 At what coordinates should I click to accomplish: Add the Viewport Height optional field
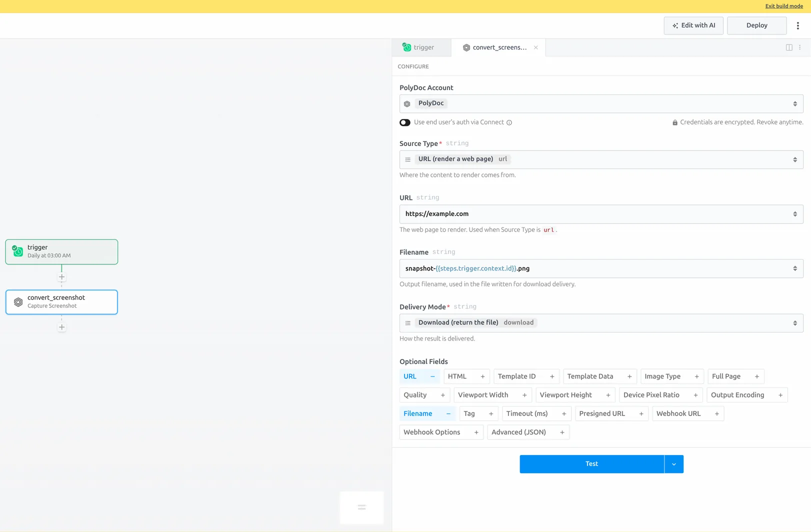[x=608, y=395]
